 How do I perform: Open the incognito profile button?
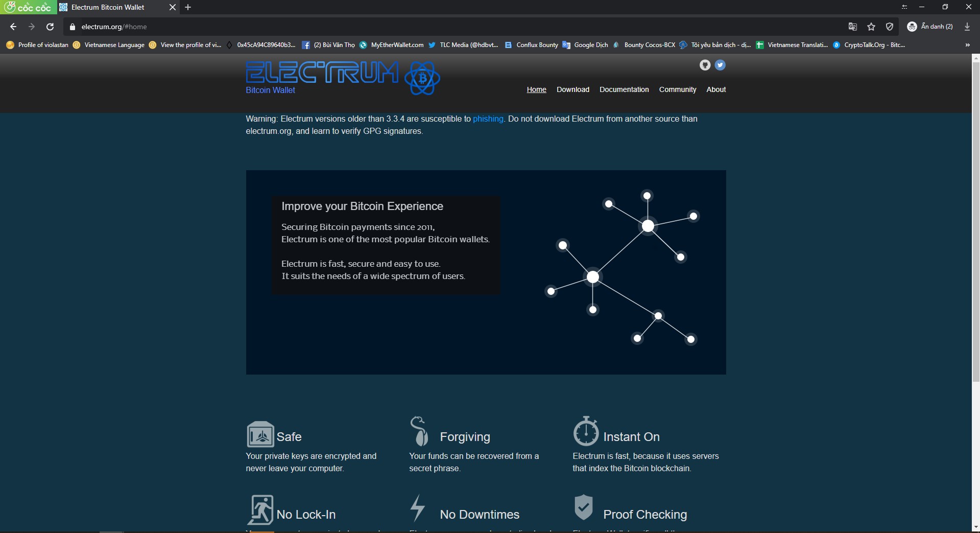930,27
